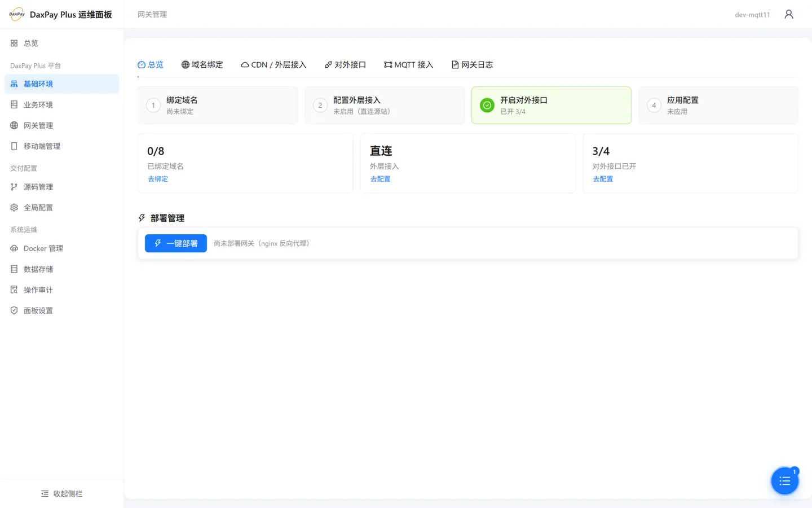The width and height of the screenshot is (812, 508).
Task: Click the 移动端管理 phone icon
Action: point(14,146)
